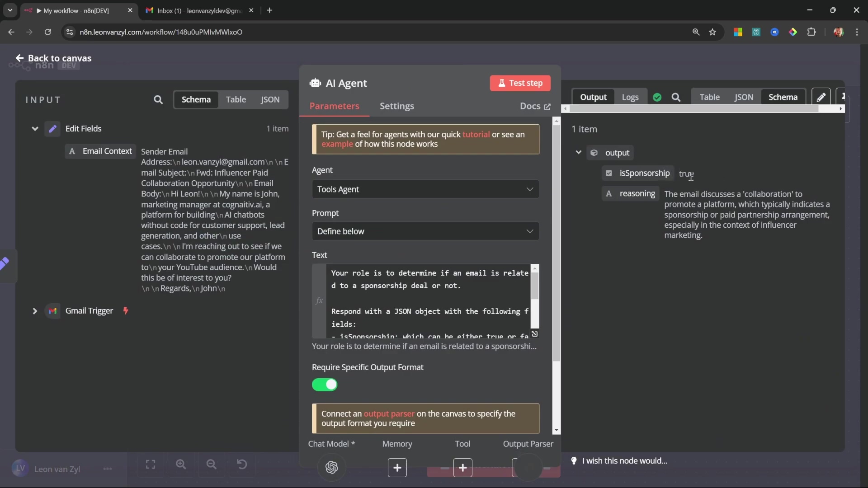Image resolution: width=868 pixels, height=488 pixels.
Task: Open the Prompt source dropdown
Action: (x=425, y=231)
